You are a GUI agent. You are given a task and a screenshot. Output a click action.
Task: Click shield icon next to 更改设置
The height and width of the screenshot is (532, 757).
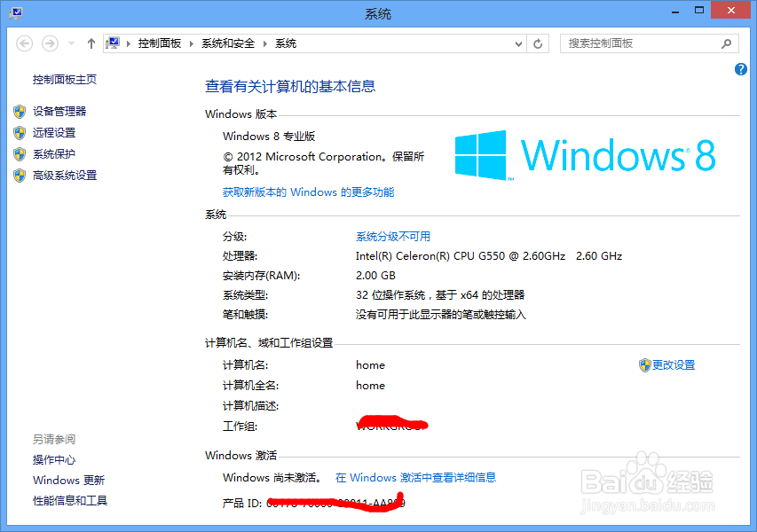(644, 365)
